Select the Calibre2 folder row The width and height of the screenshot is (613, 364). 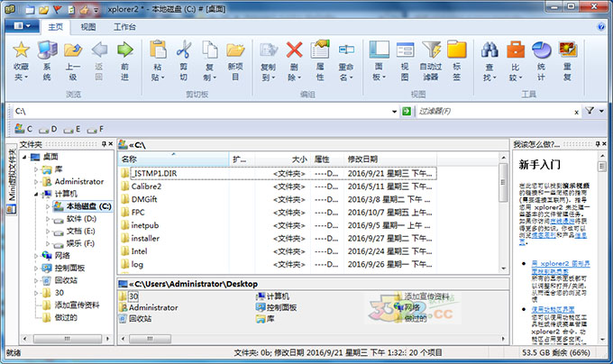point(277,187)
